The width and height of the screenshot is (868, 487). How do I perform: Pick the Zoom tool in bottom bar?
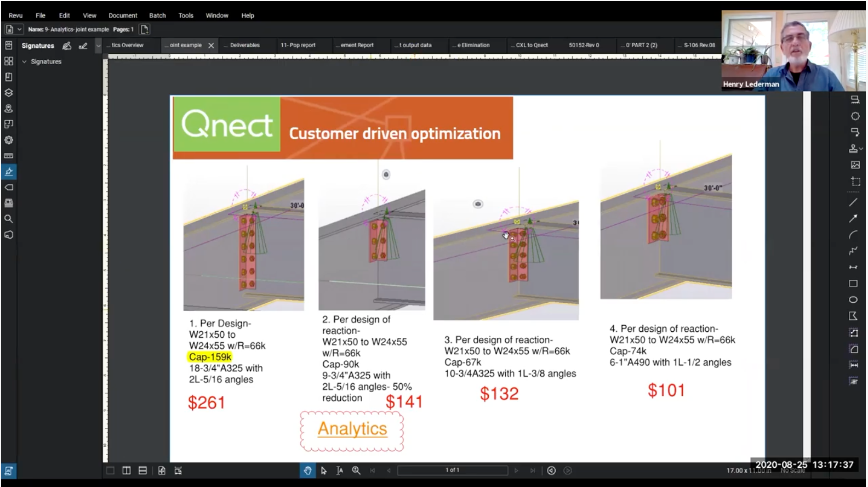(356, 471)
